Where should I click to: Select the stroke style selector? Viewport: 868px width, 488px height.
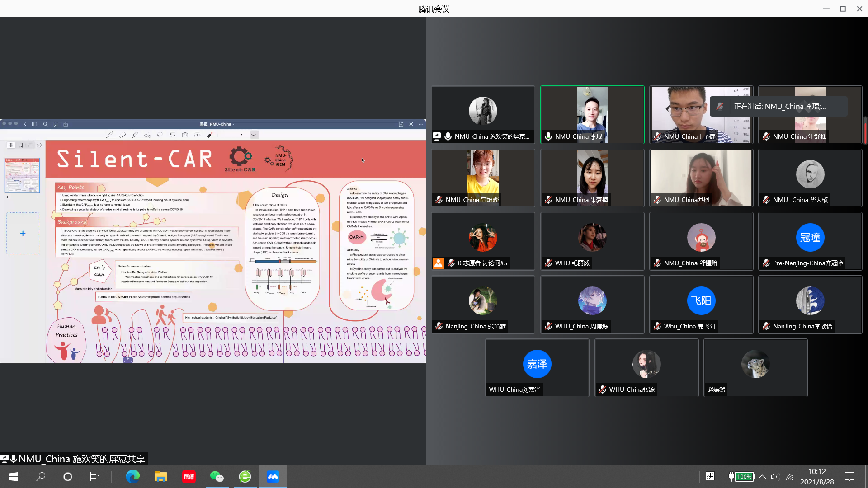coord(255,135)
